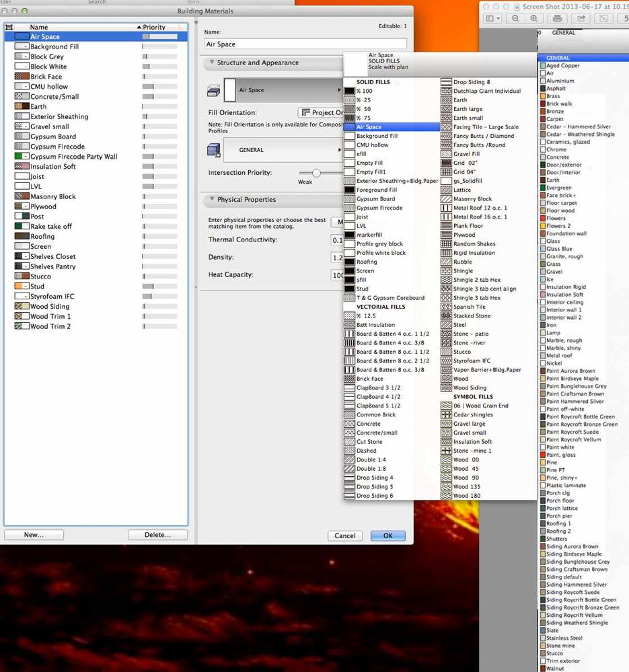Select the Plywood row in materials list

tap(96, 206)
